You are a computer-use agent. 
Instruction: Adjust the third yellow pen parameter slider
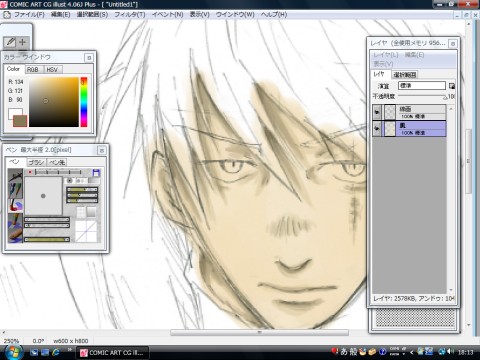tap(82, 201)
